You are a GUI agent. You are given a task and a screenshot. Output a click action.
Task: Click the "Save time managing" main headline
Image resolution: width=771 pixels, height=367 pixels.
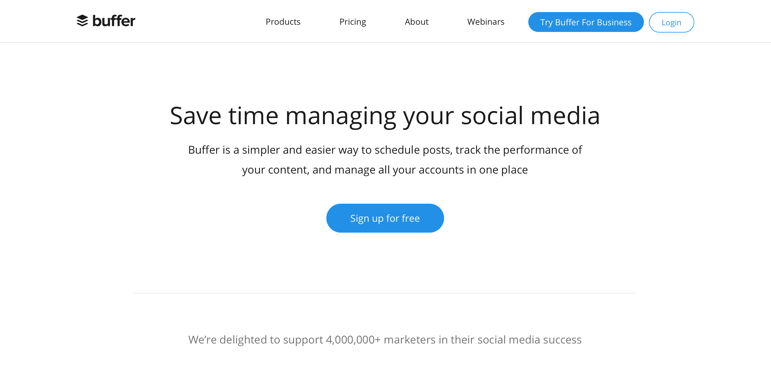(385, 116)
